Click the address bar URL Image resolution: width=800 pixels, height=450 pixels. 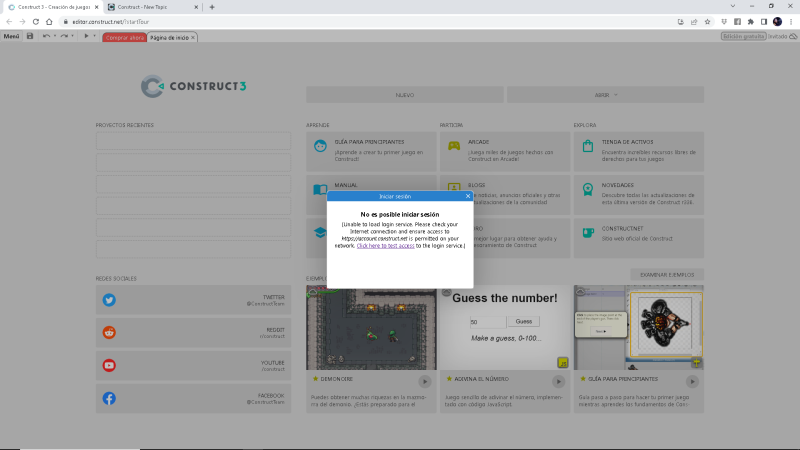coord(110,22)
